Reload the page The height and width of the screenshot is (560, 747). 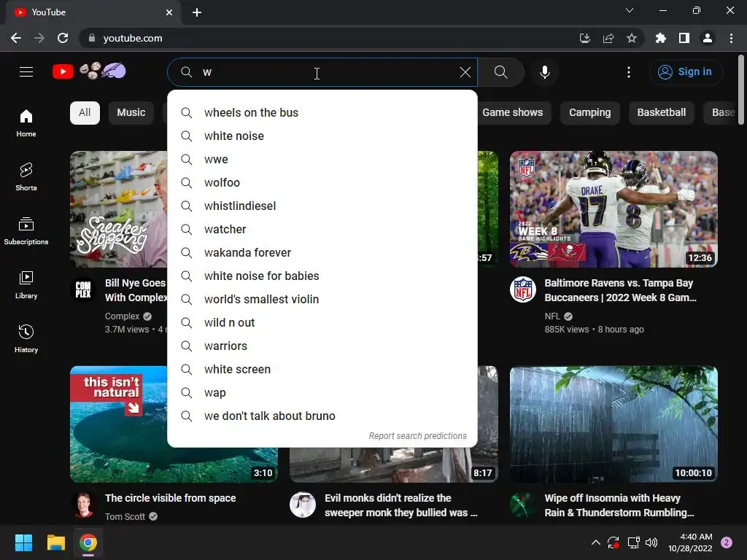coord(63,38)
